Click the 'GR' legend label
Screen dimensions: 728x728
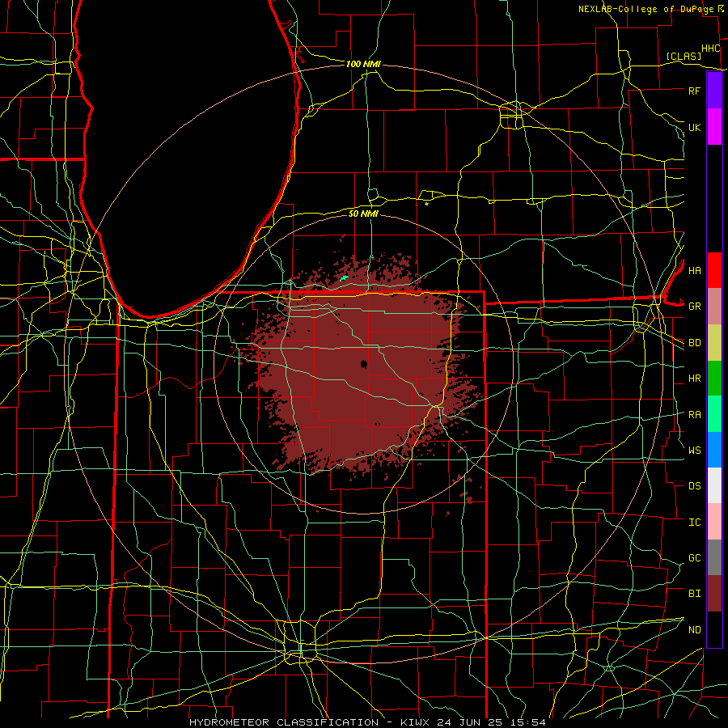694,307
